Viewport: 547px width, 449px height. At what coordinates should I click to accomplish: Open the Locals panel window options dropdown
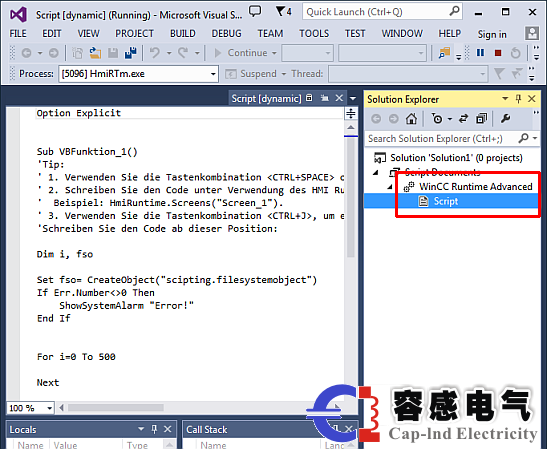click(141, 429)
